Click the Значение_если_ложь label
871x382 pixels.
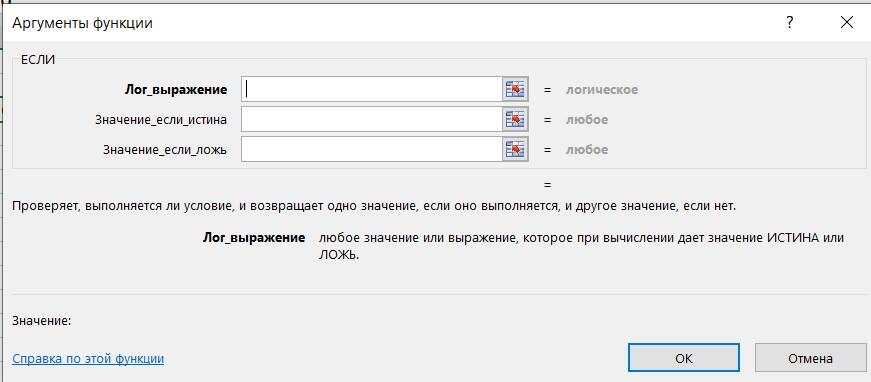pyautogui.click(x=165, y=150)
